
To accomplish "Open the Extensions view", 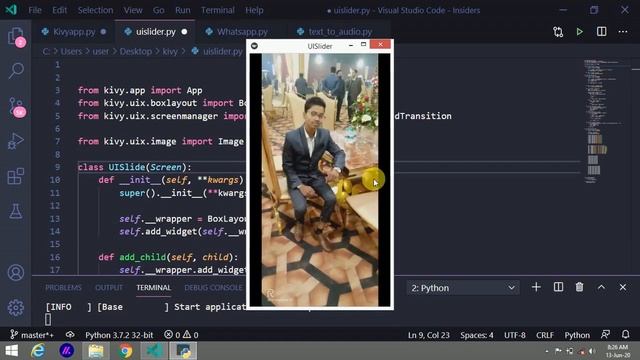I will (16, 176).
